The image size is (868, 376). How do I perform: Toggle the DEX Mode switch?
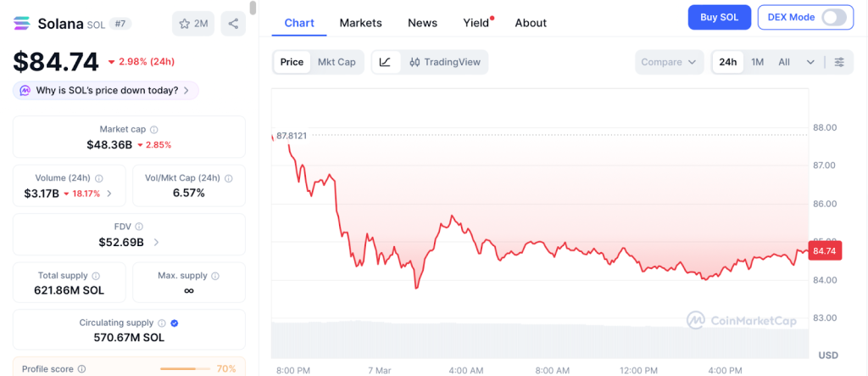[x=833, y=17]
